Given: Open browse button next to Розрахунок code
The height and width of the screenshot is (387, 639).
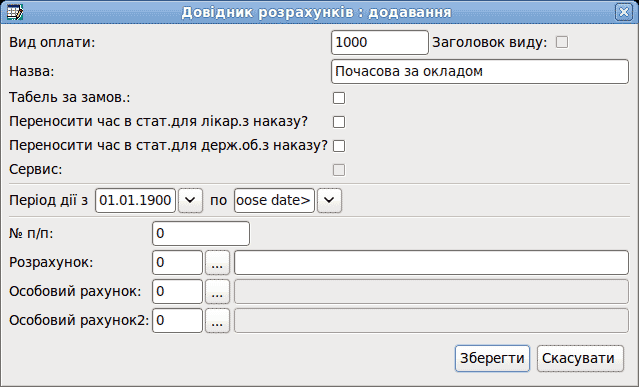Looking at the screenshot, I should [217, 263].
